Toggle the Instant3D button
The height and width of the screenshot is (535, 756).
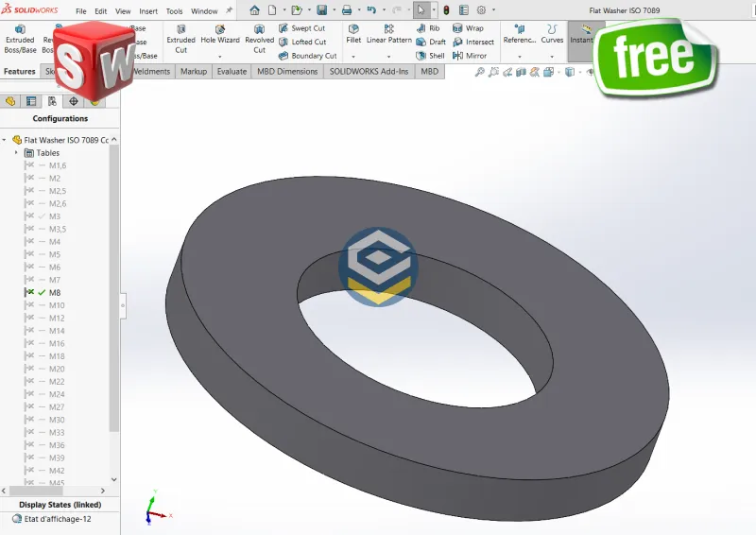(580, 35)
